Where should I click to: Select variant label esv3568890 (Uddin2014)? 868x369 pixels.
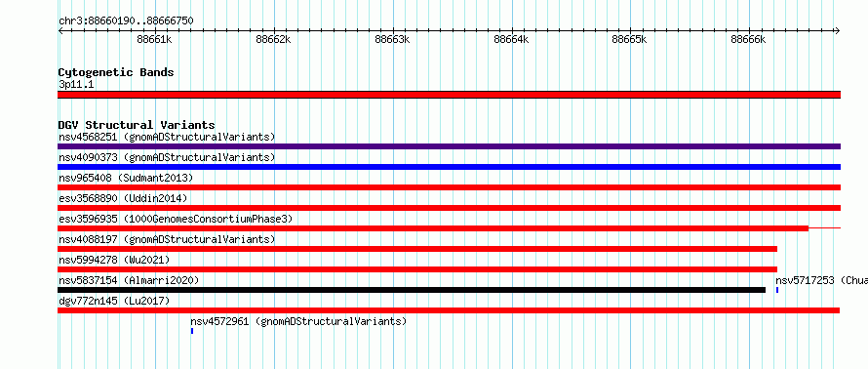point(123,198)
